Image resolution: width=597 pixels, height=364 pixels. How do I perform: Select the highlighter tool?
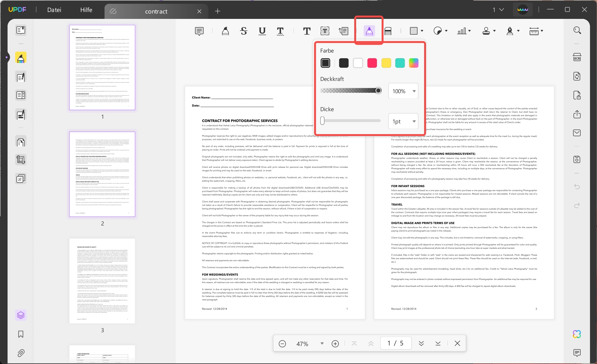[225, 31]
